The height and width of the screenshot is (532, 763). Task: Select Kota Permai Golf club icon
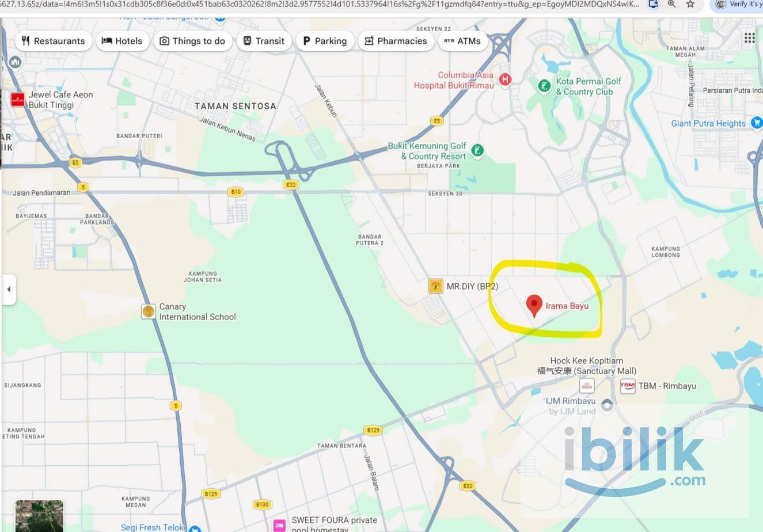coord(544,86)
